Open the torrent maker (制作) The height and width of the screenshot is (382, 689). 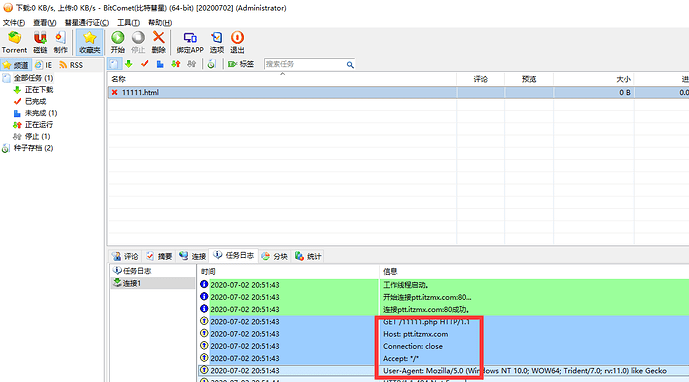pyautogui.click(x=61, y=42)
